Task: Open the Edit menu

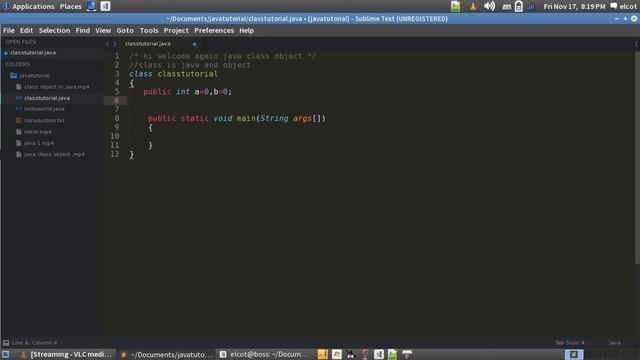Action: (x=26, y=31)
